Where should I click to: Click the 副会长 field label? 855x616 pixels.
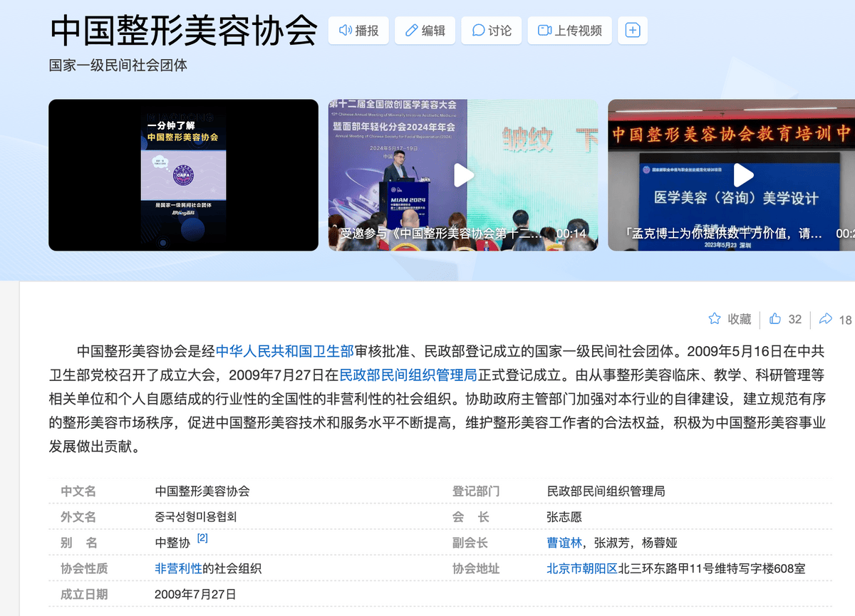click(x=470, y=543)
